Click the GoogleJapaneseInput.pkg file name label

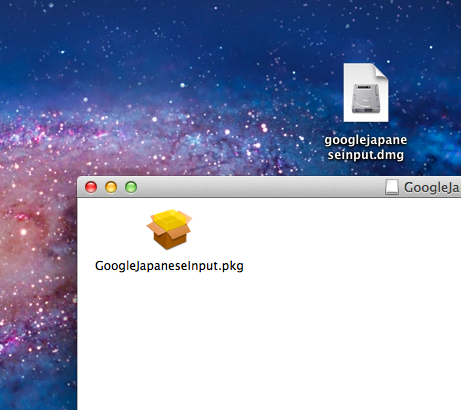point(169,266)
